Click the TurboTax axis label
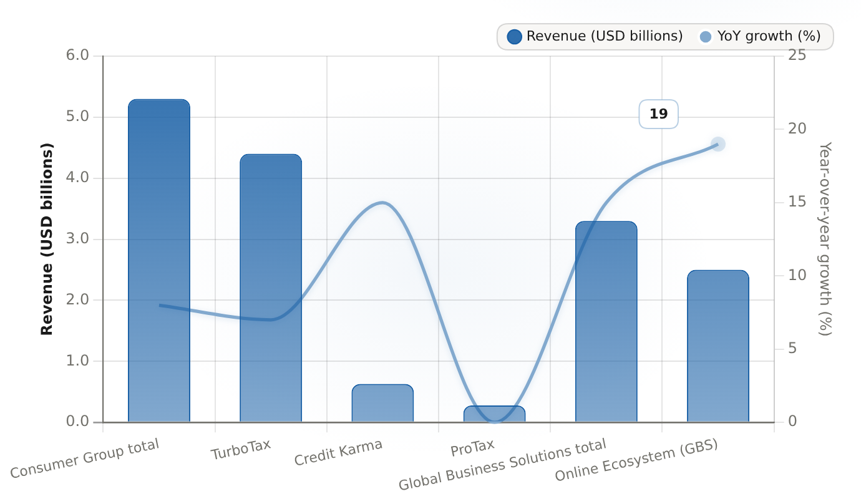 coord(241,450)
